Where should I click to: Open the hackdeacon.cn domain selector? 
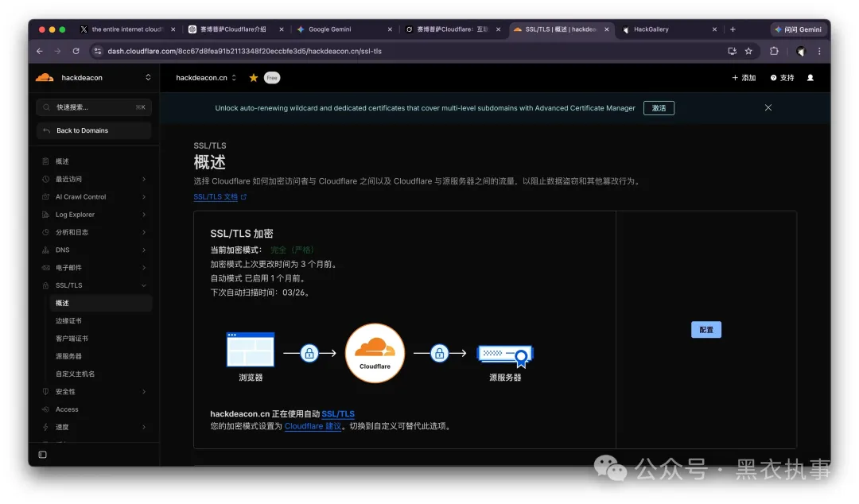206,78
